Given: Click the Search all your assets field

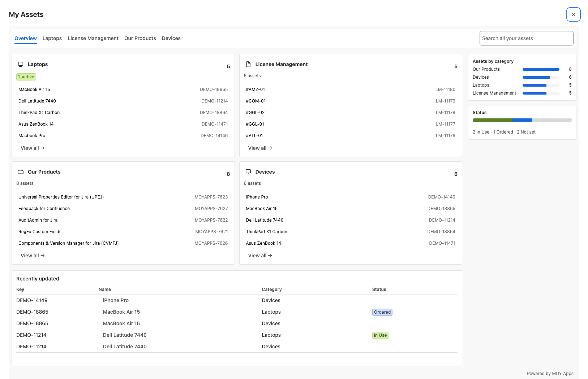Looking at the screenshot, I should click(x=526, y=38).
